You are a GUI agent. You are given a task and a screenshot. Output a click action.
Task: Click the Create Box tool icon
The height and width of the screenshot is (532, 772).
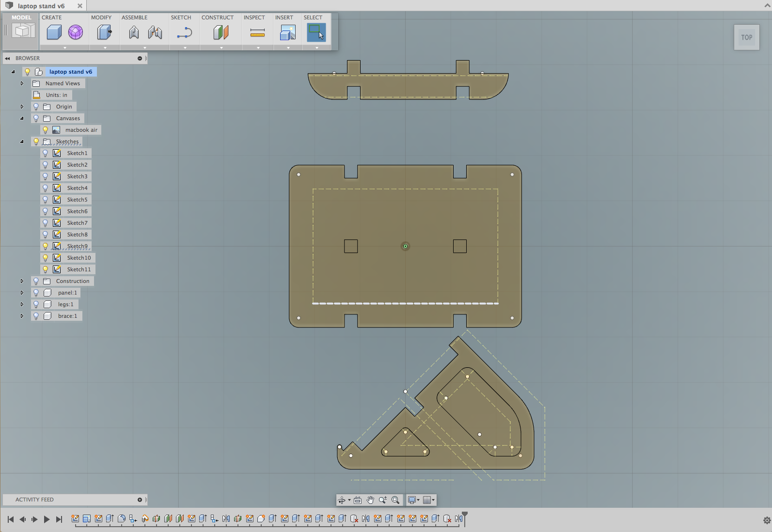coord(54,32)
